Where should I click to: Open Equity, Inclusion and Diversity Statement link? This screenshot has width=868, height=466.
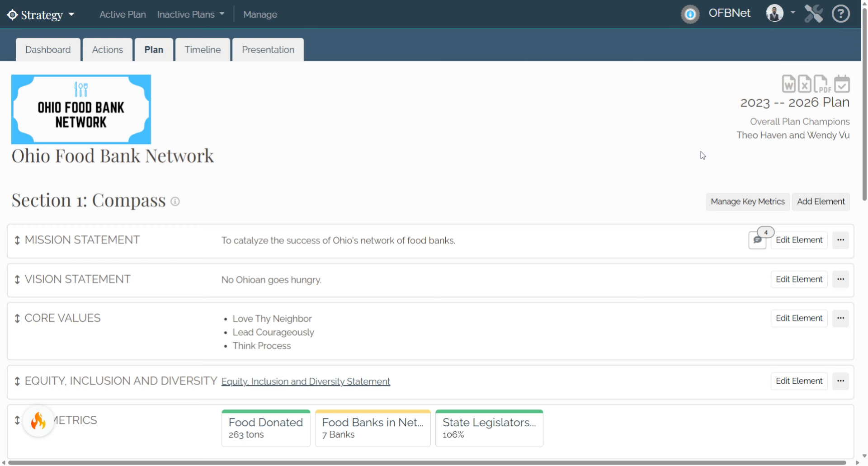coord(306,381)
